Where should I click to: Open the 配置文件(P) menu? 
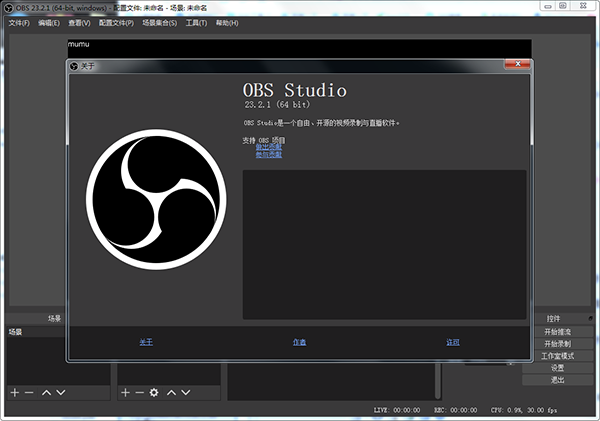tap(116, 23)
